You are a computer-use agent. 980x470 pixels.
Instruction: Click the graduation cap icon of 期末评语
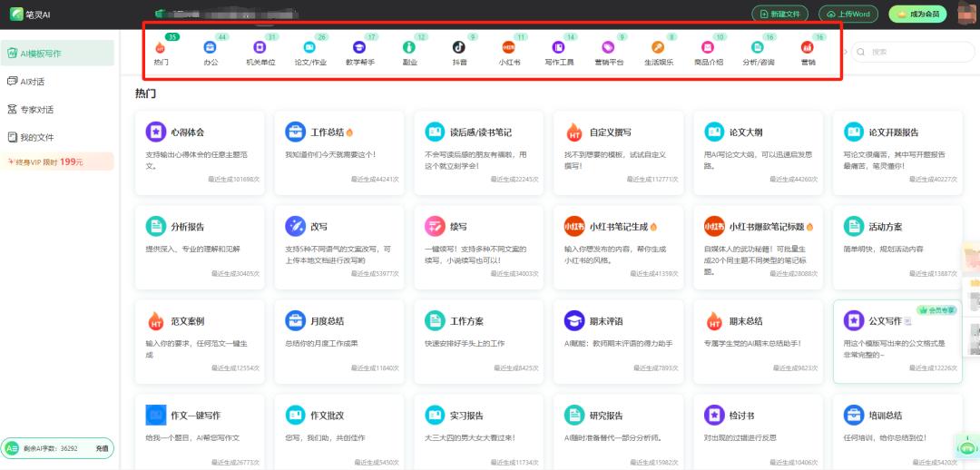tap(574, 320)
